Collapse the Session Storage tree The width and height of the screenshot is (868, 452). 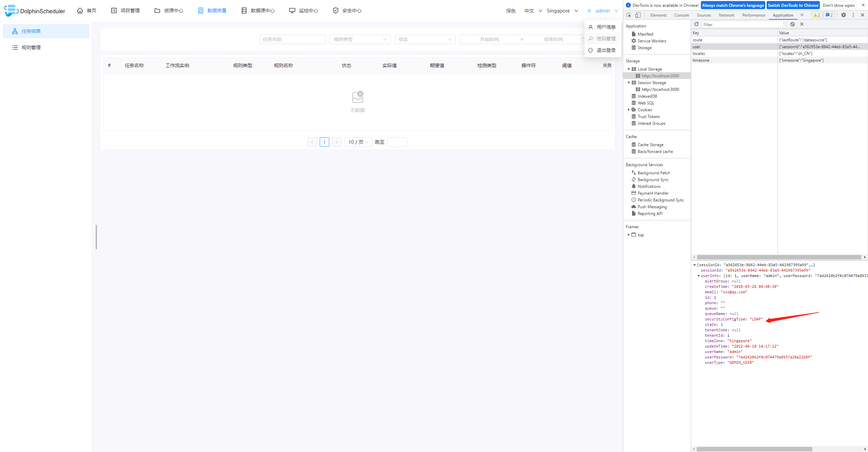coord(629,83)
